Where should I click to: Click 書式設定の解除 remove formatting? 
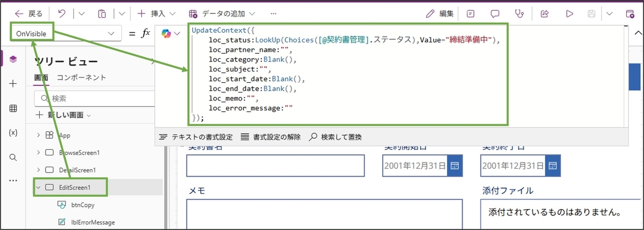[271, 137]
